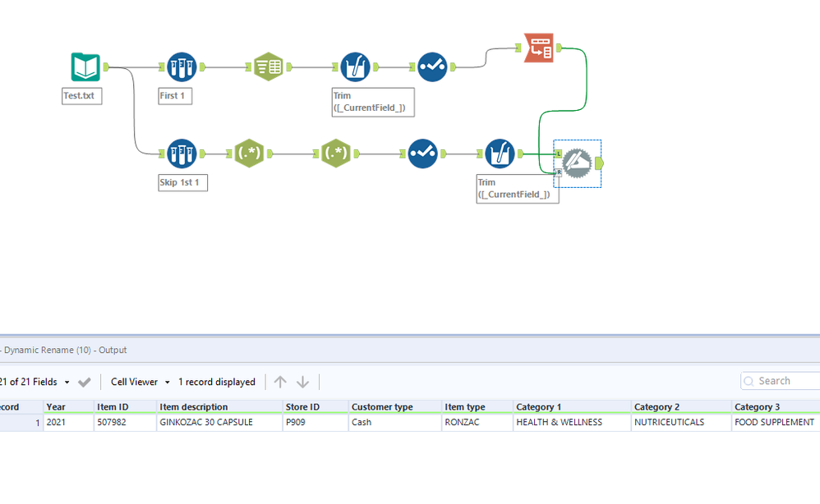Screen dimensions: 820x504
Task: Click the Item type column header
Action: click(477, 407)
